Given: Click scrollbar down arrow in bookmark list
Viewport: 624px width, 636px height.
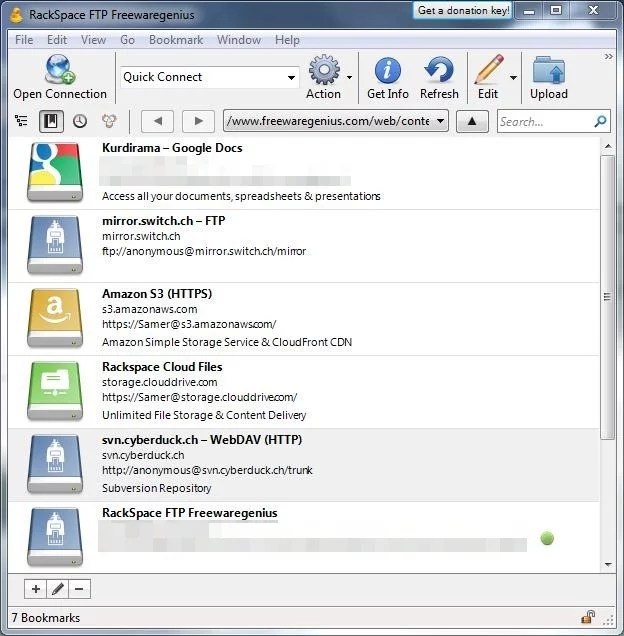Looking at the screenshot, I should point(608,564).
